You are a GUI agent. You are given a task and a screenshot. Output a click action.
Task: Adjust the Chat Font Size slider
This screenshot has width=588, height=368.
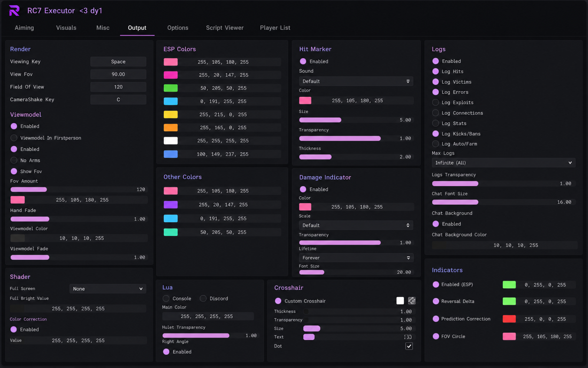(503, 202)
